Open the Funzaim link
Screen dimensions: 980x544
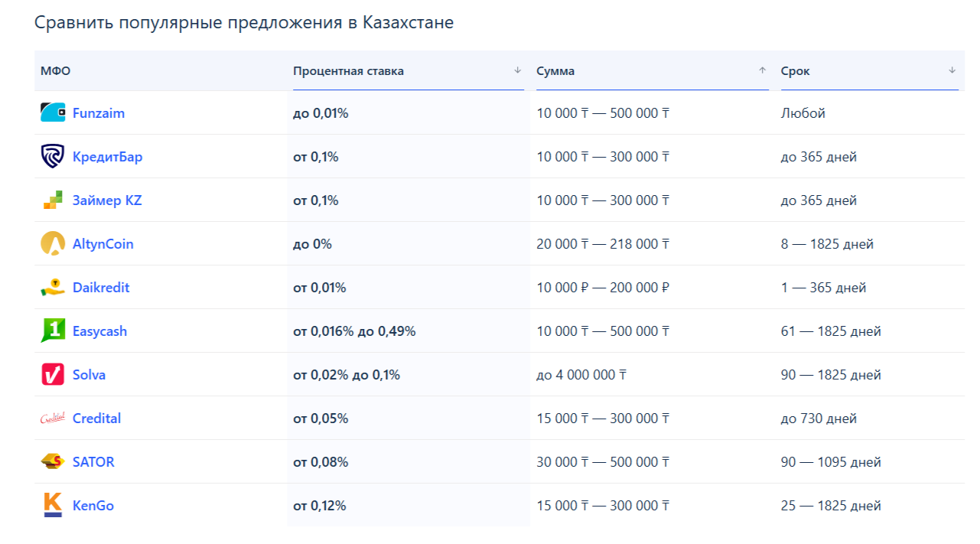99,113
